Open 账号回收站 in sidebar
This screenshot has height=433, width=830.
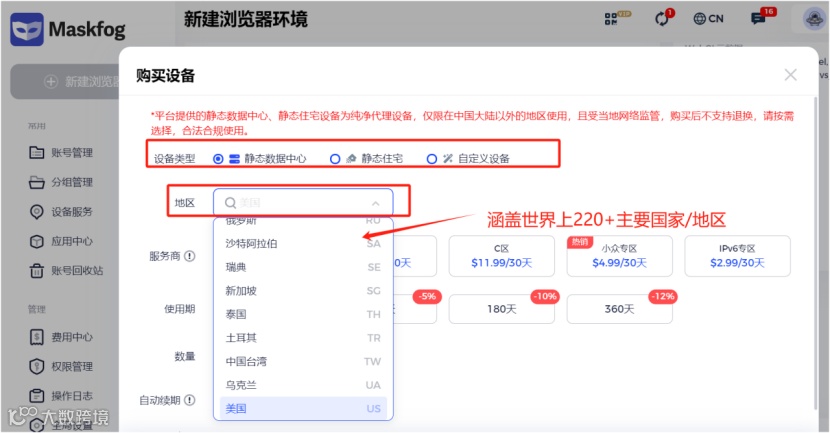pyautogui.click(x=77, y=270)
